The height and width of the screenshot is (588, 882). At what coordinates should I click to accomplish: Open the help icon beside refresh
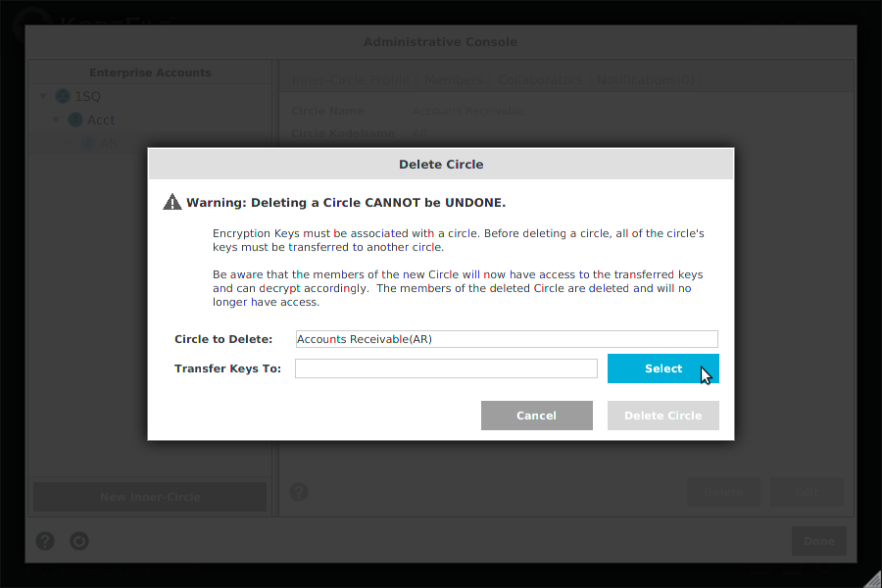coord(45,541)
